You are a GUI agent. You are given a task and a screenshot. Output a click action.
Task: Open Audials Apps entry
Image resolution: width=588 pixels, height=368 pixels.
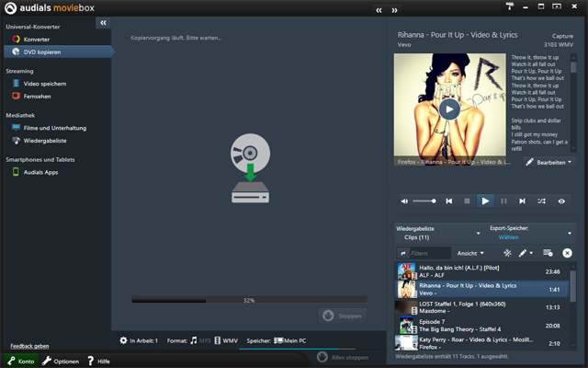click(x=40, y=172)
